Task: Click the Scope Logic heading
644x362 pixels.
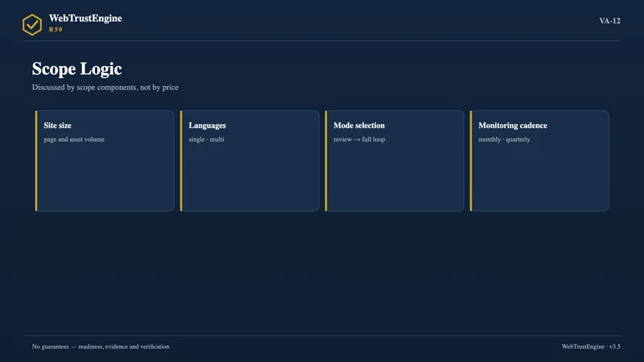Action: point(76,68)
